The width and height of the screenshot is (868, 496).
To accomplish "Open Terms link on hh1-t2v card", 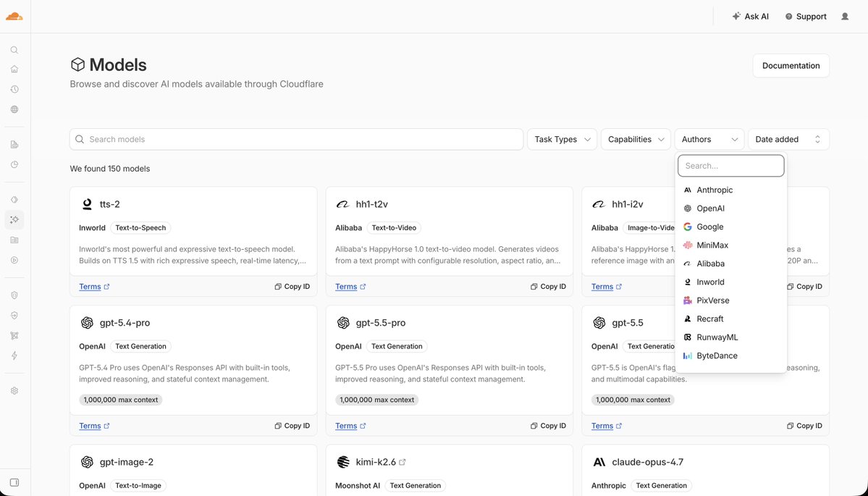I will pyautogui.click(x=350, y=287).
